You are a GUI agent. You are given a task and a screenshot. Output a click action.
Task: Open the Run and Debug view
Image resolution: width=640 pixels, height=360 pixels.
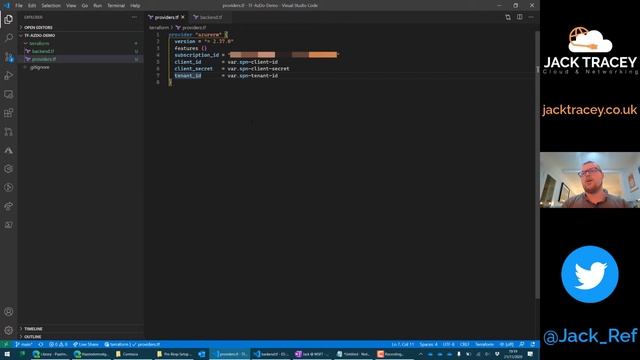pos(9,76)
